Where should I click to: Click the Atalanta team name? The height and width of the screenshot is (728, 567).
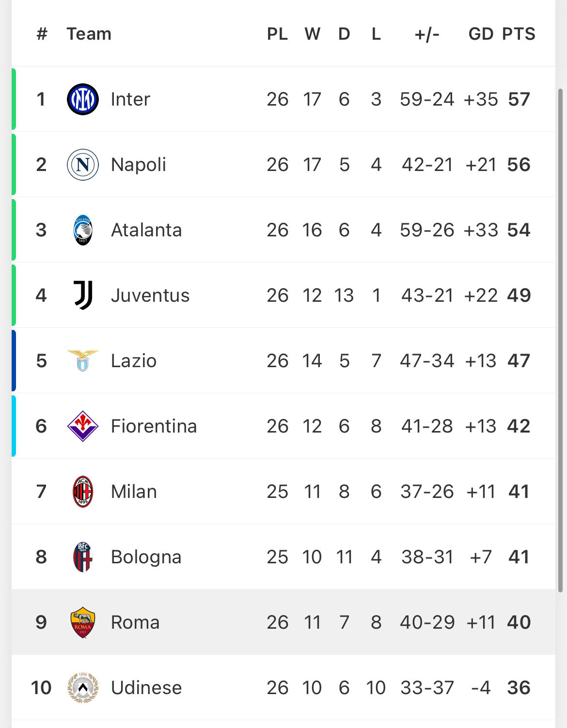click(x=146, y=230)
